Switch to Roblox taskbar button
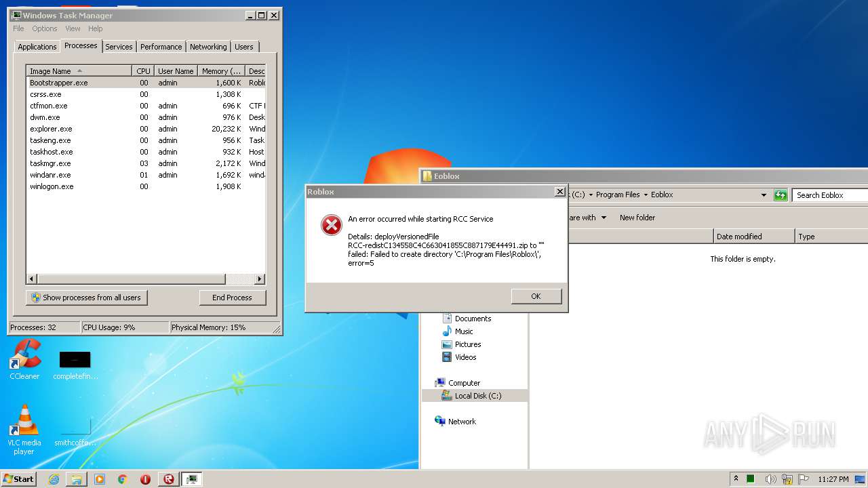 point(168,479)
